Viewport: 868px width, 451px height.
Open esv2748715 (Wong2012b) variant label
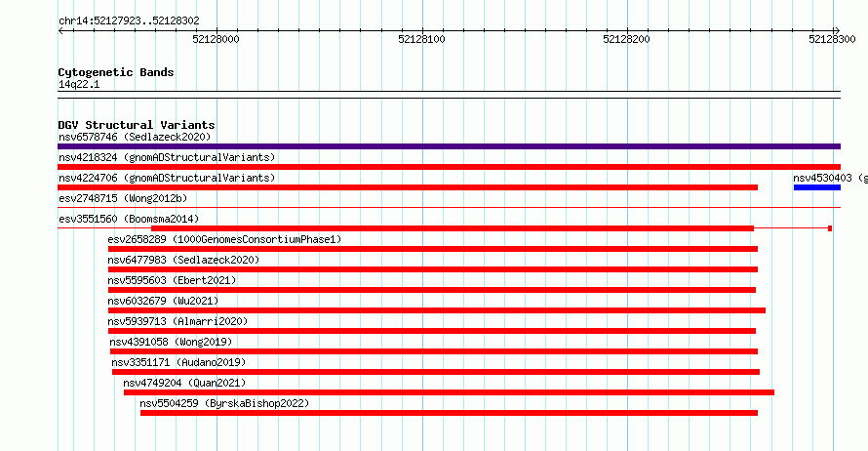click(123, 198)
